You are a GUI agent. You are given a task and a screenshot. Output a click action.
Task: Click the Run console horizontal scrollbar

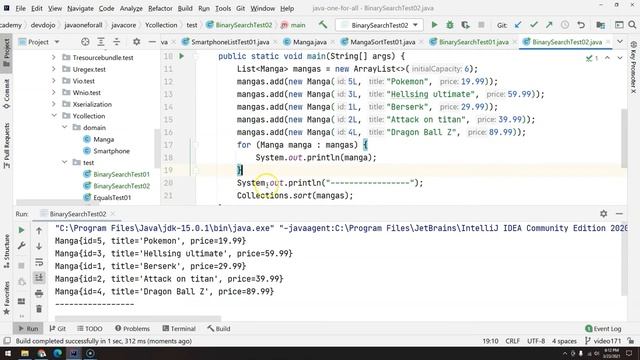[138, 318]
